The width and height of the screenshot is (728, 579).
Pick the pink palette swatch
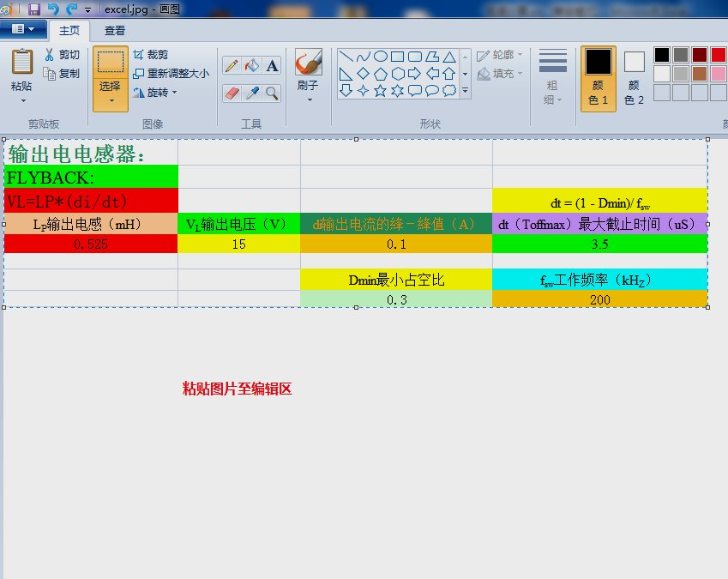(x=719, y=74)
